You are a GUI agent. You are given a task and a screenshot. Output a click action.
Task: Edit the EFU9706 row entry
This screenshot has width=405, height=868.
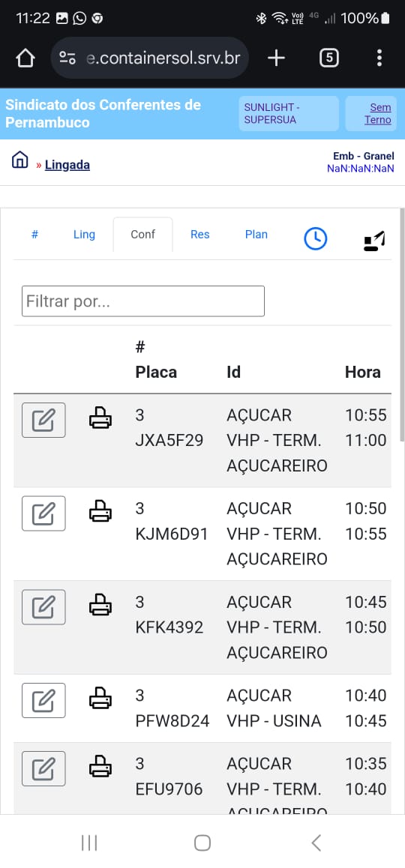tap(43, 769)
